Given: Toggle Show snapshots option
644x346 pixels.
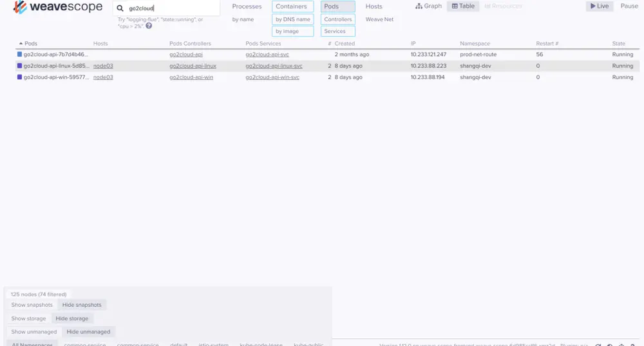Looking at the screenshot, I should tap(32, 305).
